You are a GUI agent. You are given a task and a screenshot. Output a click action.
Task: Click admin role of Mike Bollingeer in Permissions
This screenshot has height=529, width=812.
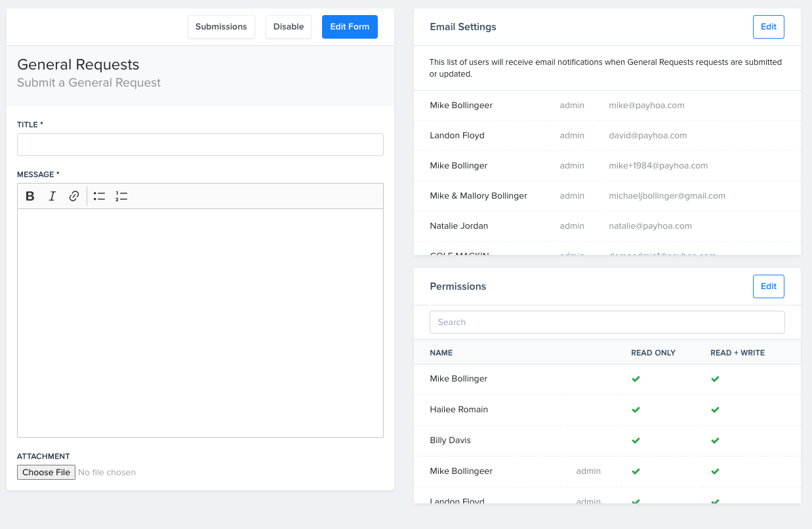click(x=588, y=471)
